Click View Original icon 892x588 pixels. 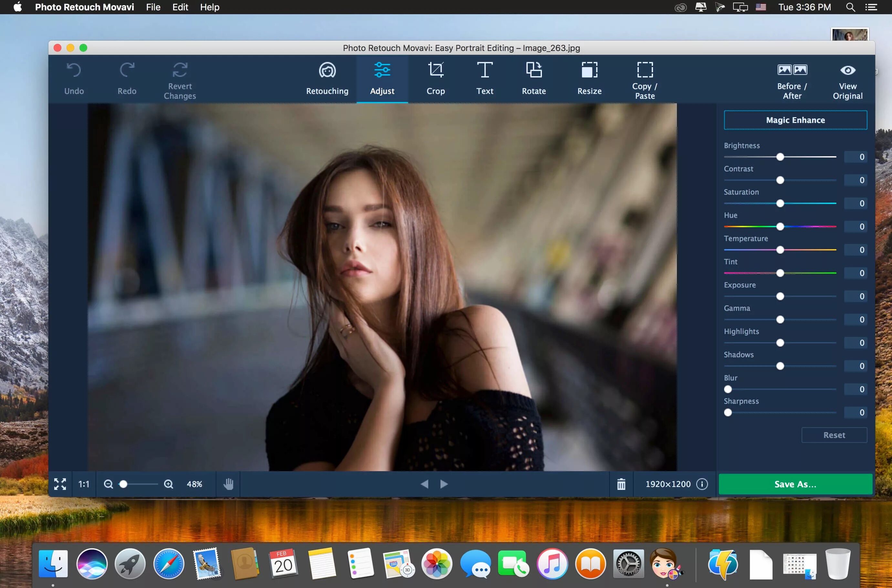pyautogui.click(x=847, y=70)
